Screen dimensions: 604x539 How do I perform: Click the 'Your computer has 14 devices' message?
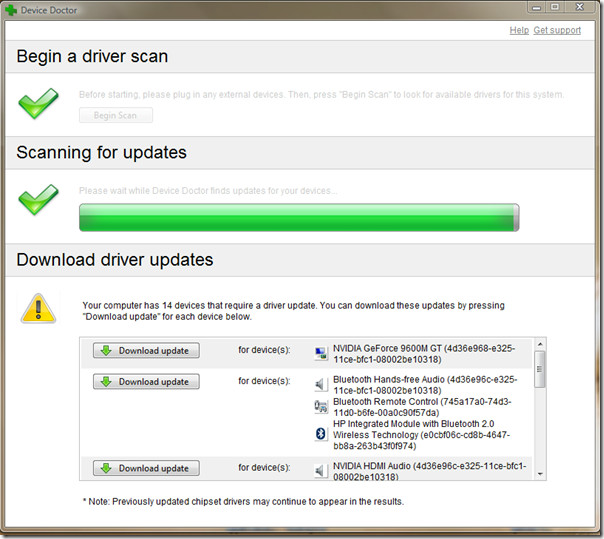click(293, 311)
